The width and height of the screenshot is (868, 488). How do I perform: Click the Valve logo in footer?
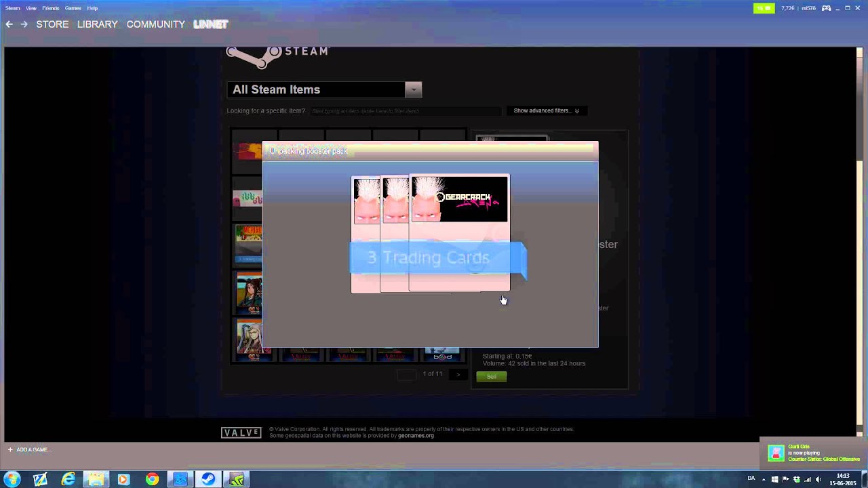tap(241, 433)
